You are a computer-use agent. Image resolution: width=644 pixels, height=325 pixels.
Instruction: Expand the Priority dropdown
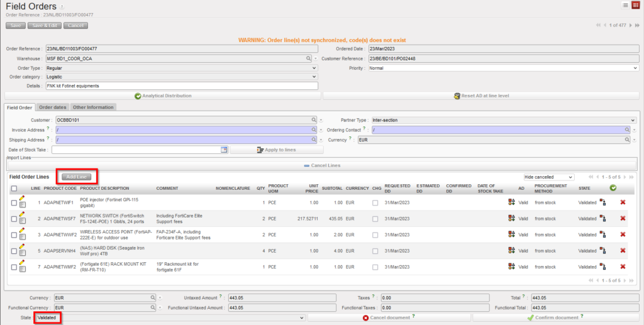click(503, 68)
